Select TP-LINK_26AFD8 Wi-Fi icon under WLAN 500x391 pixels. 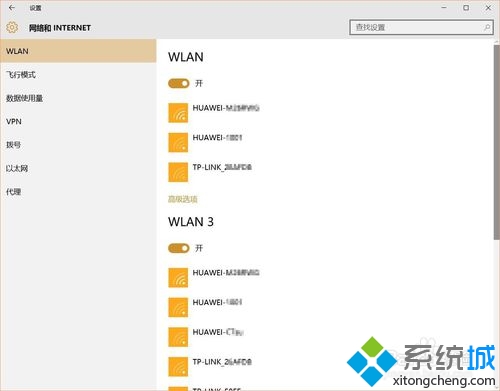click(178, 172)
